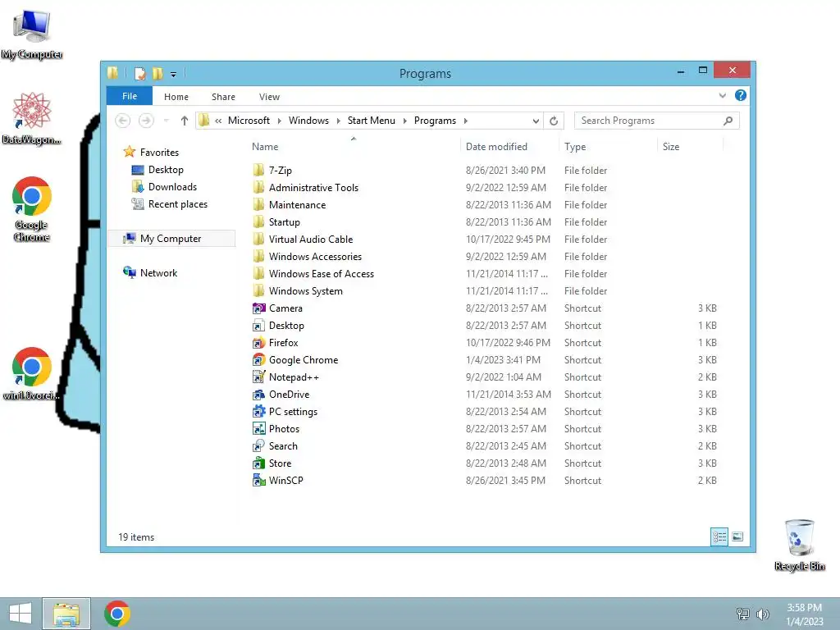The width and height of the screenshot is (840, 630).
Task: Click New folder icon in quick access toolbar
Action: [157, 73]
